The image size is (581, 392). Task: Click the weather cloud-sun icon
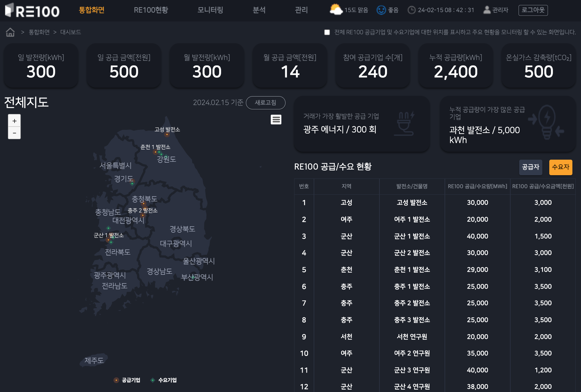[336, 10]
